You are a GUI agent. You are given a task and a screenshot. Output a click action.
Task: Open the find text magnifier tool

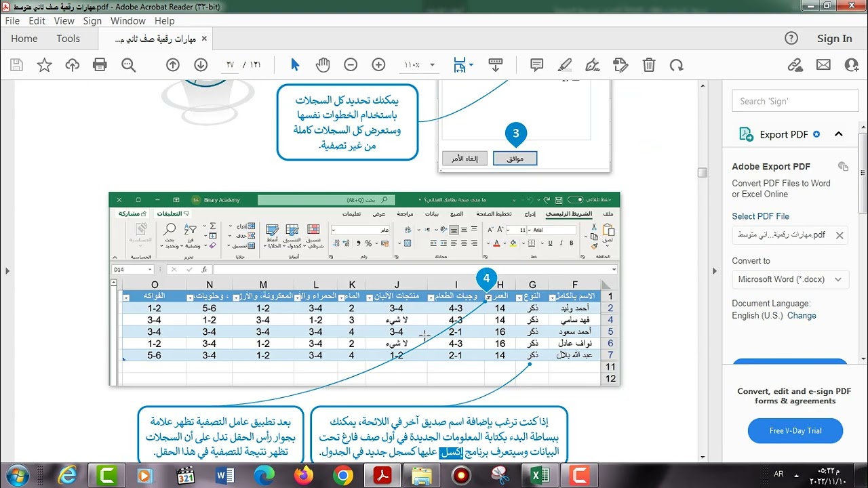click(128, 65)
